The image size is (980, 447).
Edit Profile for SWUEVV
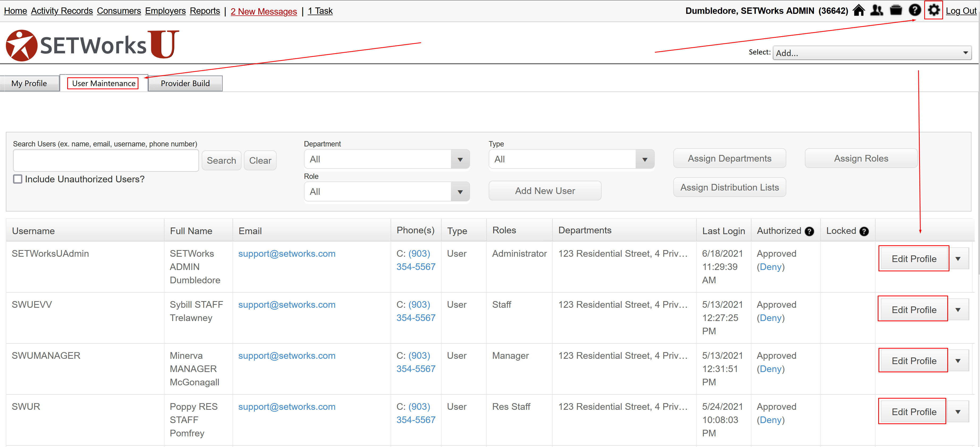[914, 310]
